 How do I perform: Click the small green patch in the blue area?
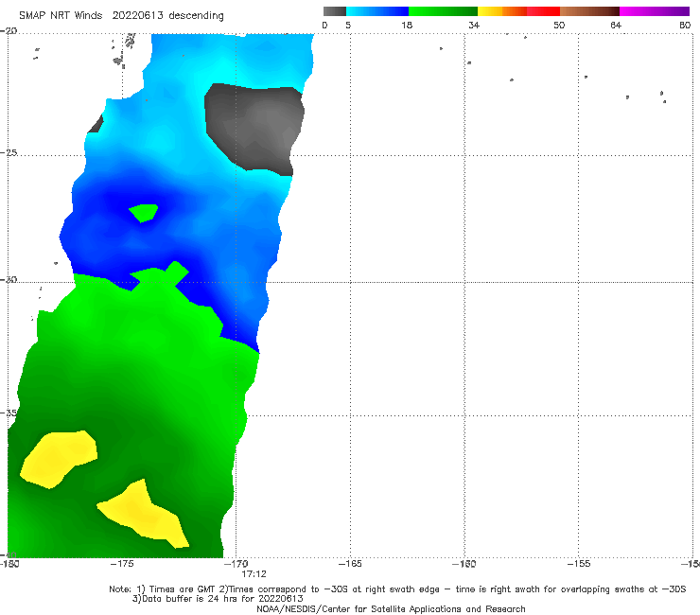(x=143, y=213)
